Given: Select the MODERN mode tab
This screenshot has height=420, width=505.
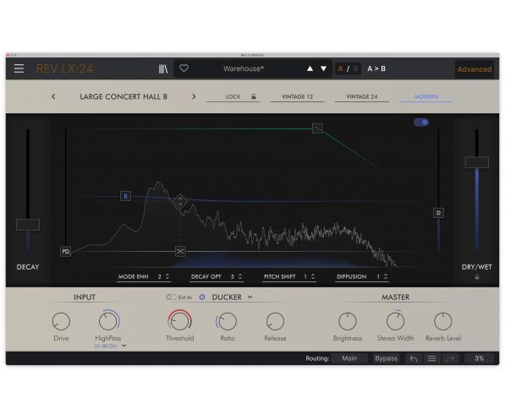Looking at the screenshot, I should [426, 96].
